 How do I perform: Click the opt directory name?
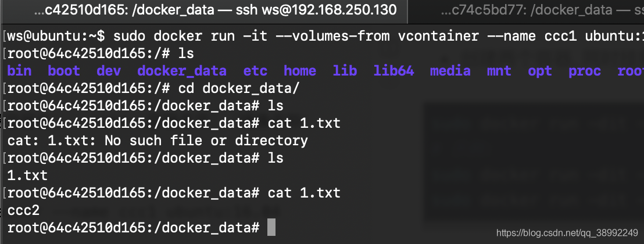540,71
